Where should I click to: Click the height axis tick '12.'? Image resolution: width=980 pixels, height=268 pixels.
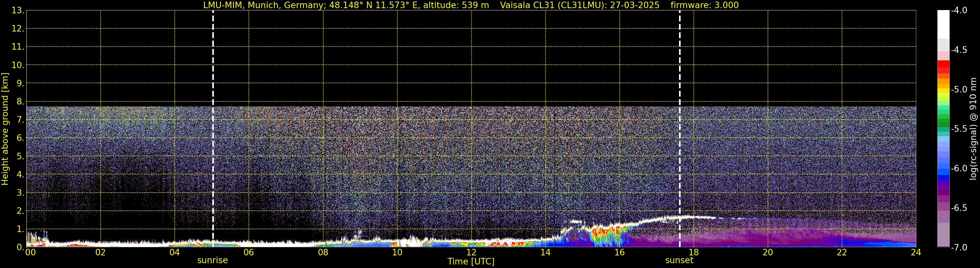pos(18,29)
